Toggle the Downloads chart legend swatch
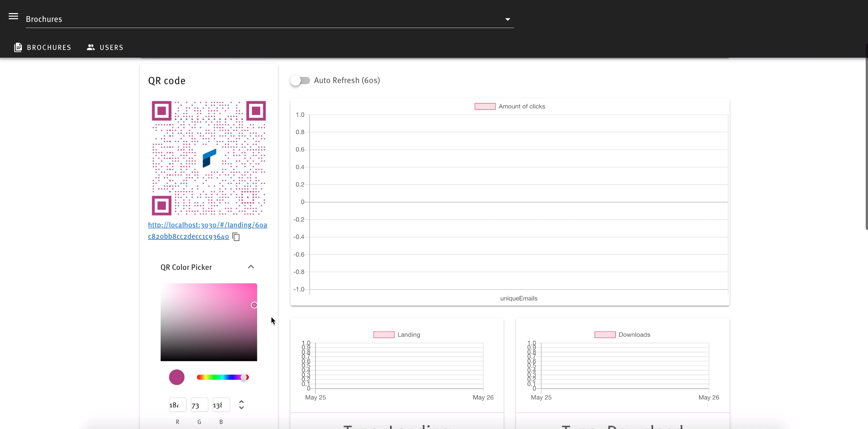 [x=605, y=335]
